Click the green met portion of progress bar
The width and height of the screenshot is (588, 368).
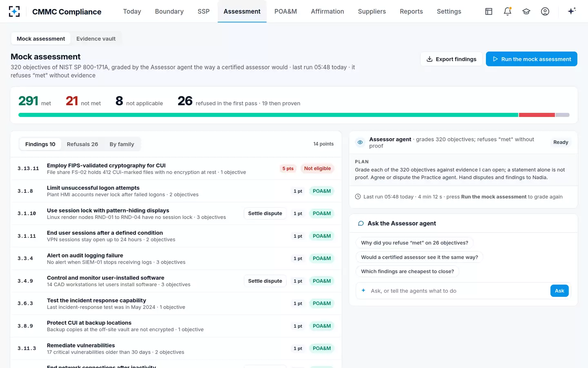pos(268,115)
